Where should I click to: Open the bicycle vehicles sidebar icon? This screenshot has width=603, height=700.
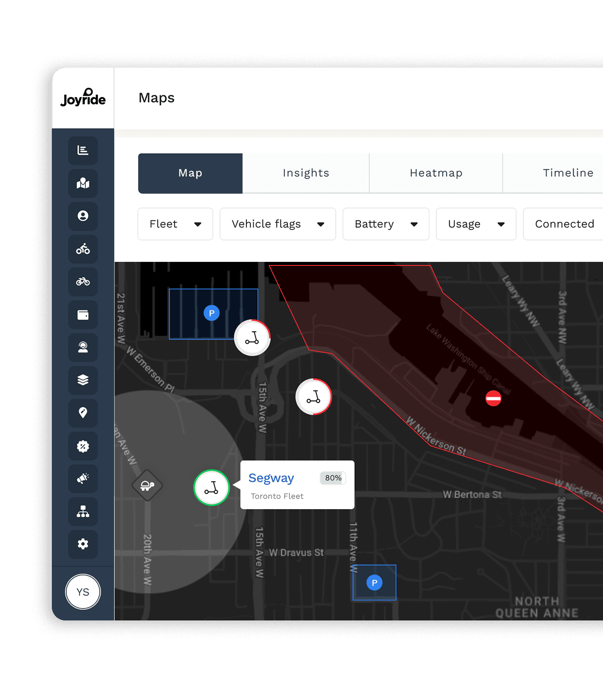83,249
